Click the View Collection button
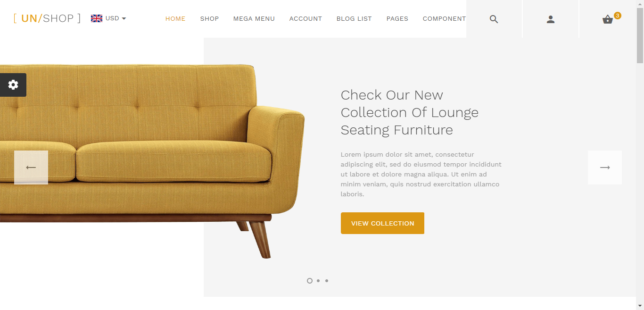 382,223
